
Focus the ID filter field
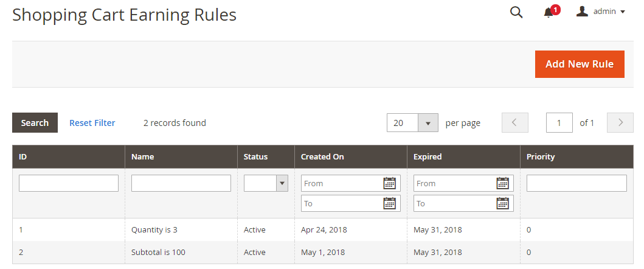point(69,183)
